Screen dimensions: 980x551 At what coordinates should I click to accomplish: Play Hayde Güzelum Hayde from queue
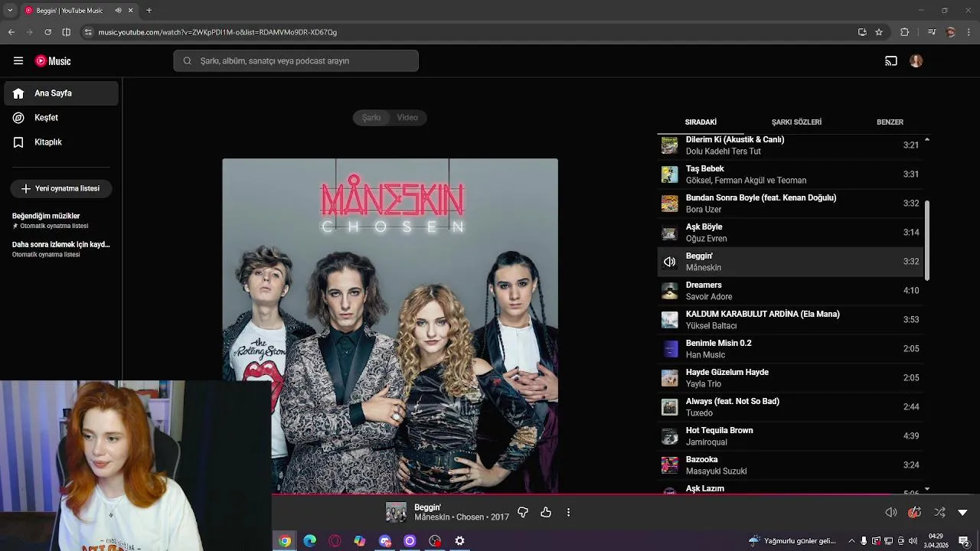click(x=790, y=378)
